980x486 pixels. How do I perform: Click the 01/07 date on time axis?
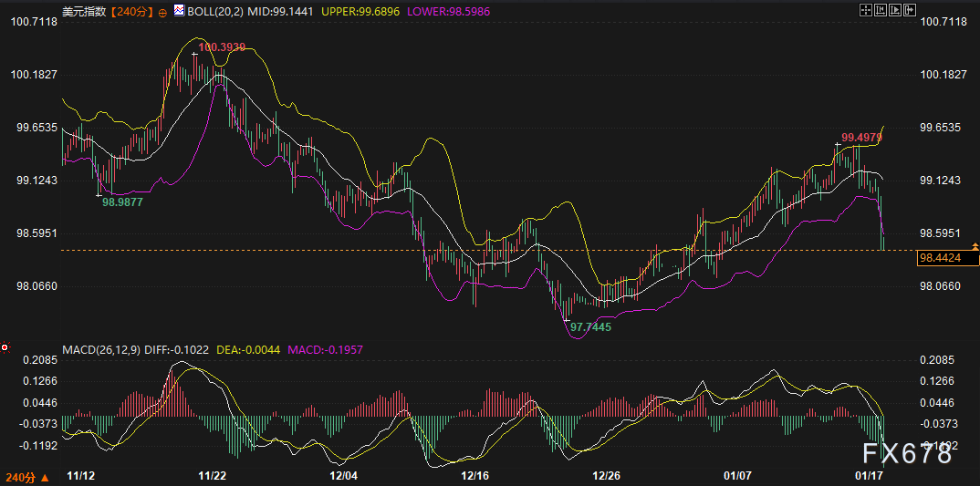(x=737, y=476)
